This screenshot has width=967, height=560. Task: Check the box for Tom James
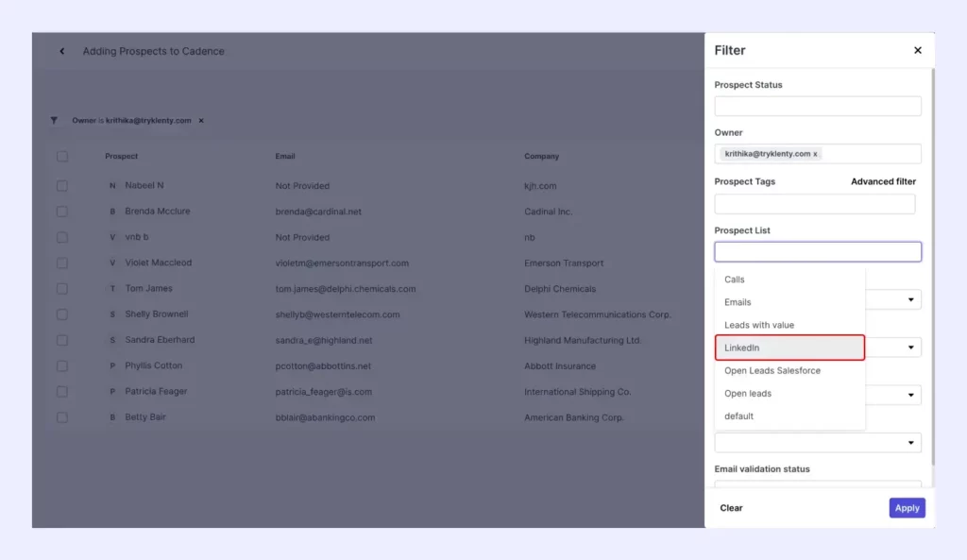point(62,289)
